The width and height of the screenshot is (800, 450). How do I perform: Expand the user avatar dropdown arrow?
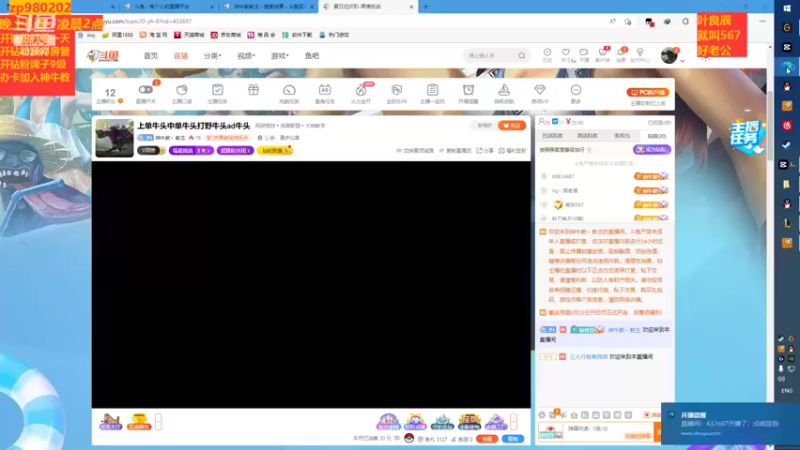(683, 61)
